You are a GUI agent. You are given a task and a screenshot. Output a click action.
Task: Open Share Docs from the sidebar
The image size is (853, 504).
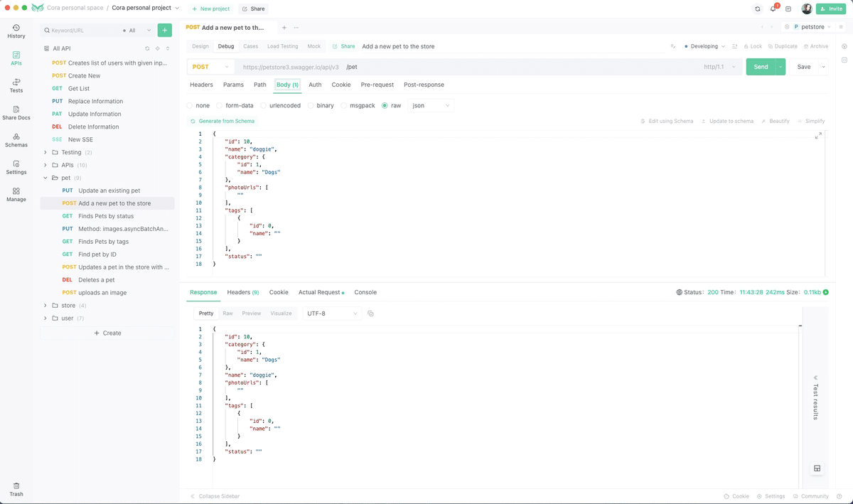click(16, 114)
